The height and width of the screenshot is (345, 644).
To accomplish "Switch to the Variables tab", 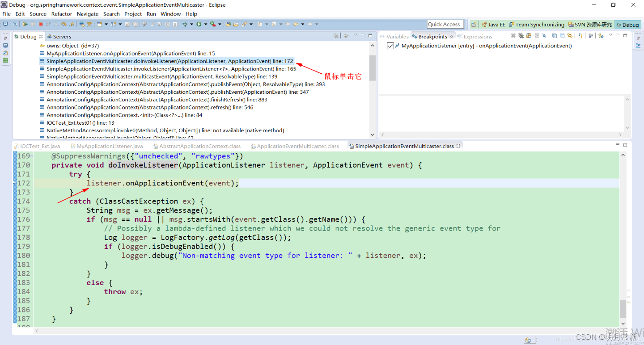I will 394,37.
